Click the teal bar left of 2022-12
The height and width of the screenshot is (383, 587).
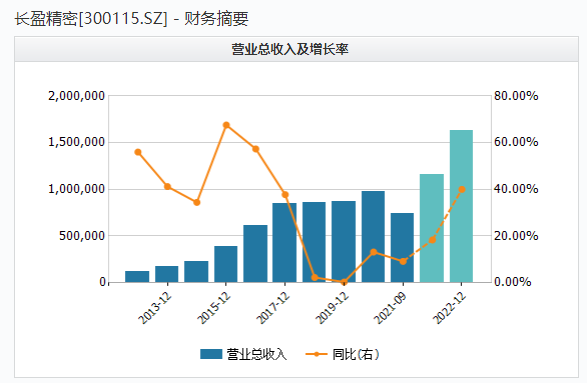point(432,228)
